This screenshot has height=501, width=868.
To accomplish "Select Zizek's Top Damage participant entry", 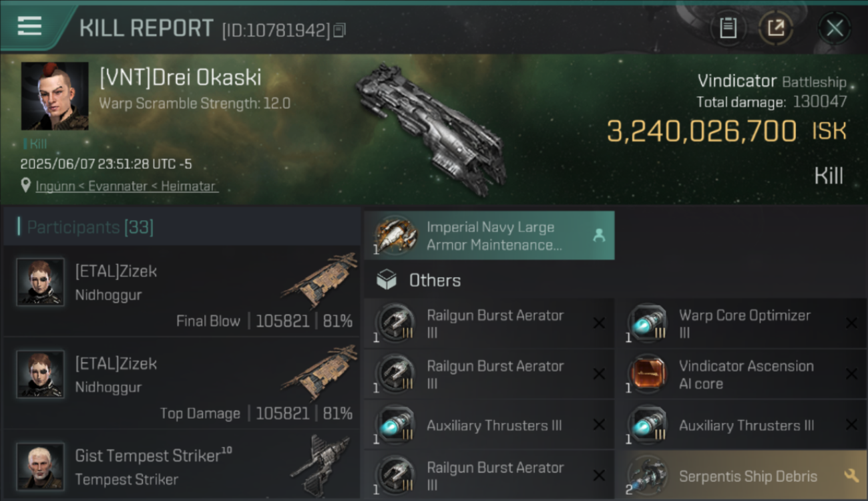I will click(182, 383).
